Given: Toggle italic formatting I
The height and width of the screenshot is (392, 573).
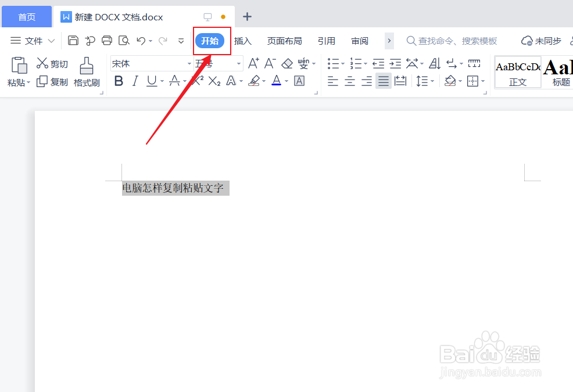Looking at the screenshot, I should coord(135,81).
